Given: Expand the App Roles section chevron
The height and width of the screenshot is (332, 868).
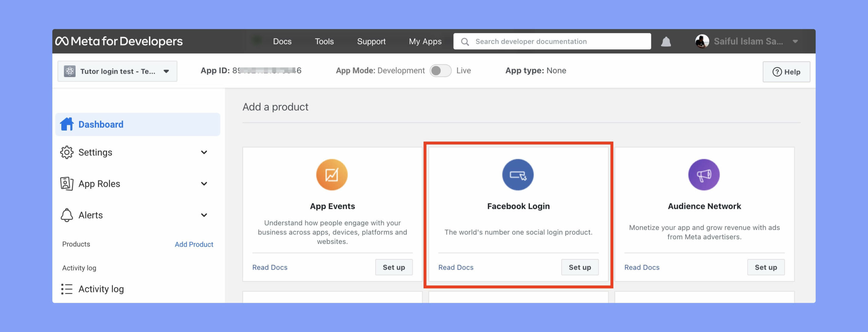Looking at the screenshot, I should click(x=204, y=183).
